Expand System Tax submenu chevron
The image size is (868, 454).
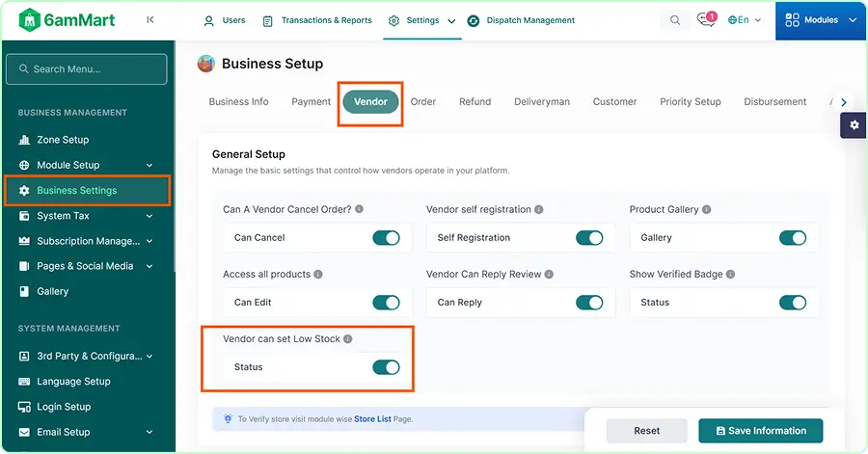tap(149, 216)
